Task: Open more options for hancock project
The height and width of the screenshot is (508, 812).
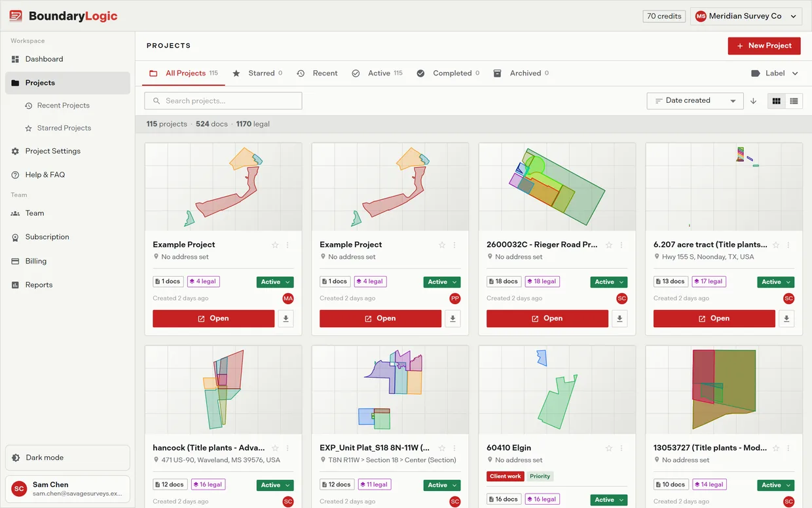Action: coord(287,448)
